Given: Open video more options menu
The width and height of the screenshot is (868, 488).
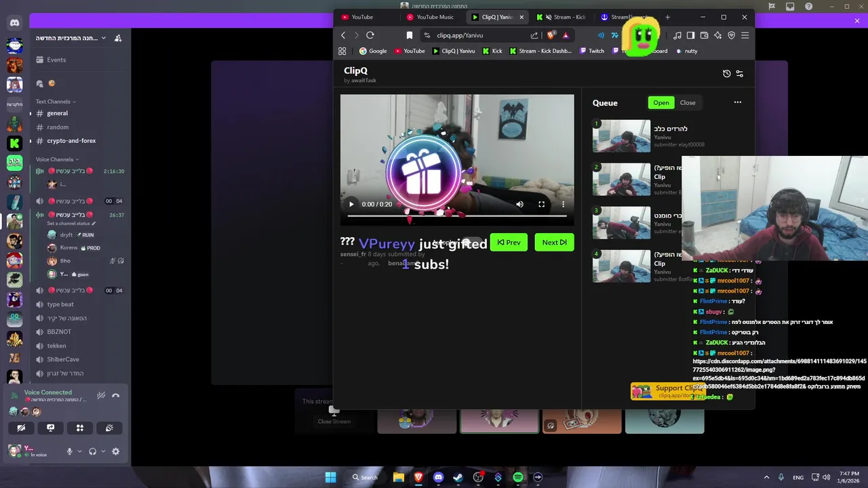Looking at the screenshot, I should point(563,204).
